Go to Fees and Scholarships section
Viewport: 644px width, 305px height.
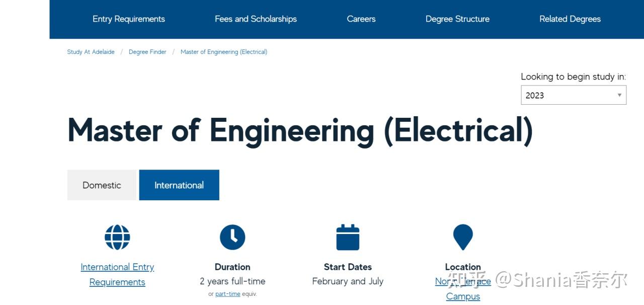pos(256,19)
